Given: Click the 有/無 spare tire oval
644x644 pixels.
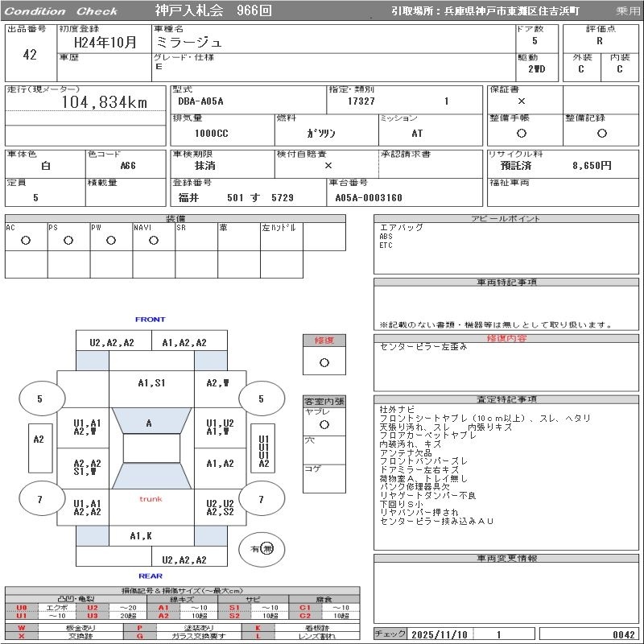Looking at the screenshot, I should click(262, 549).
